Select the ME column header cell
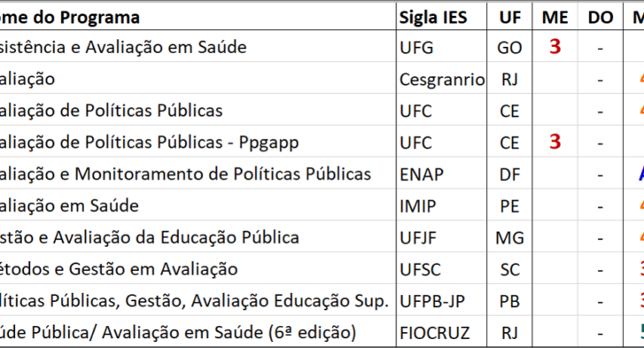Image resolution: width=644 pixels, height=348 pixels. [555, 17]
